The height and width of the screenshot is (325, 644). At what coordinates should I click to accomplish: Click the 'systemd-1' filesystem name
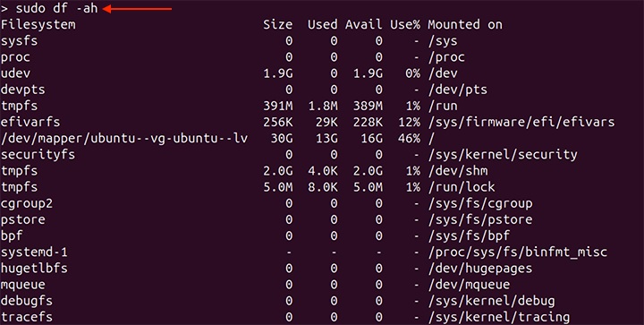point(34,252)
